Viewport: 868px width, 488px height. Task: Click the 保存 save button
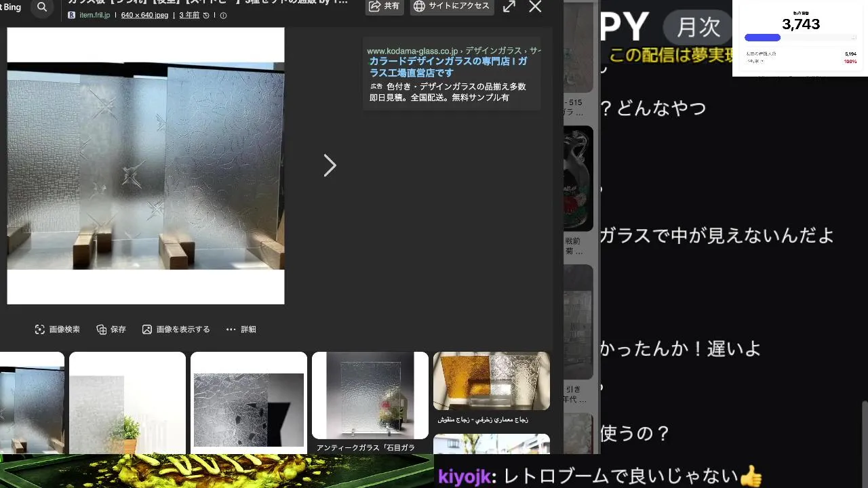111,329
